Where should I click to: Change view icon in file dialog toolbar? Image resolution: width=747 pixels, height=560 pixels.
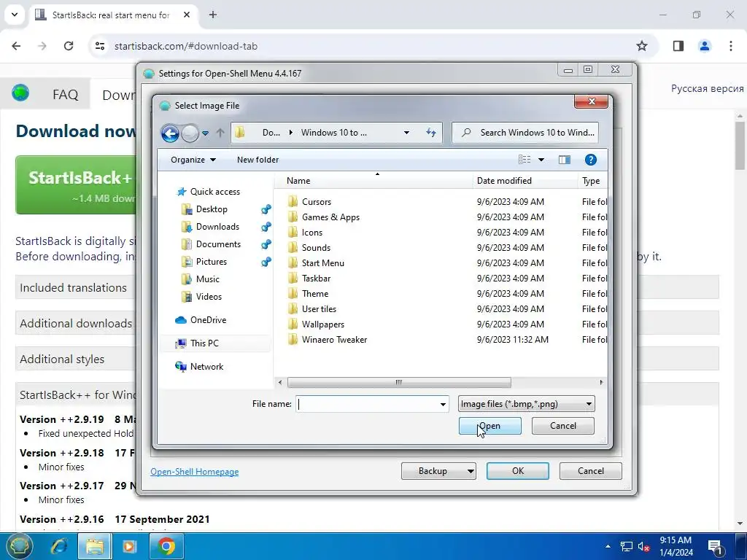point(524,160)
